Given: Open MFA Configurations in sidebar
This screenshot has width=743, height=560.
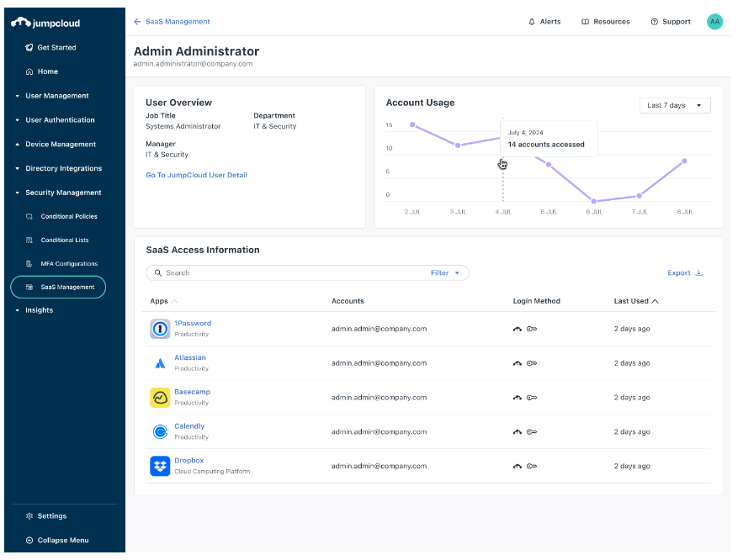Looking at the screenshot, I should click(68, 264).
